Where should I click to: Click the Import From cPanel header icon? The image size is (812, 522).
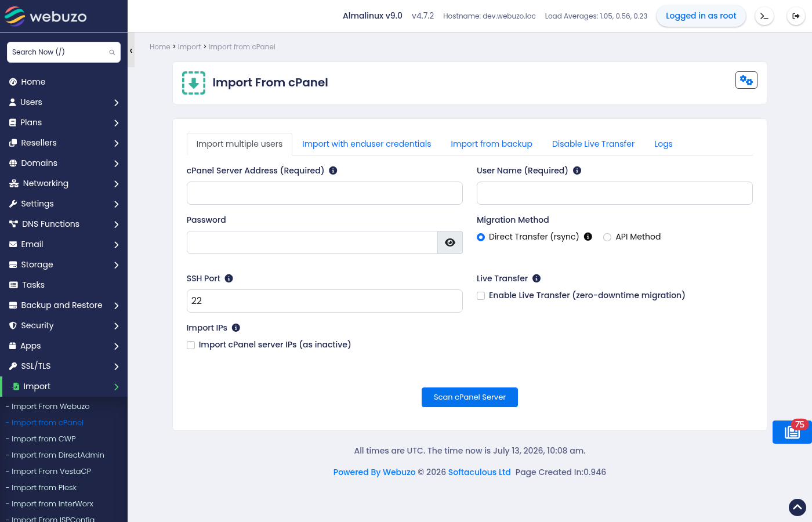(194, 83)
